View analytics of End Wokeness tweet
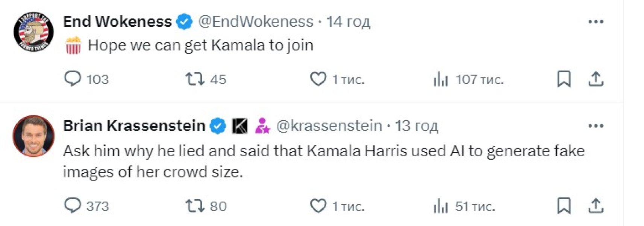644x226 pixels. pyautogui.click(x=441, y=79)
